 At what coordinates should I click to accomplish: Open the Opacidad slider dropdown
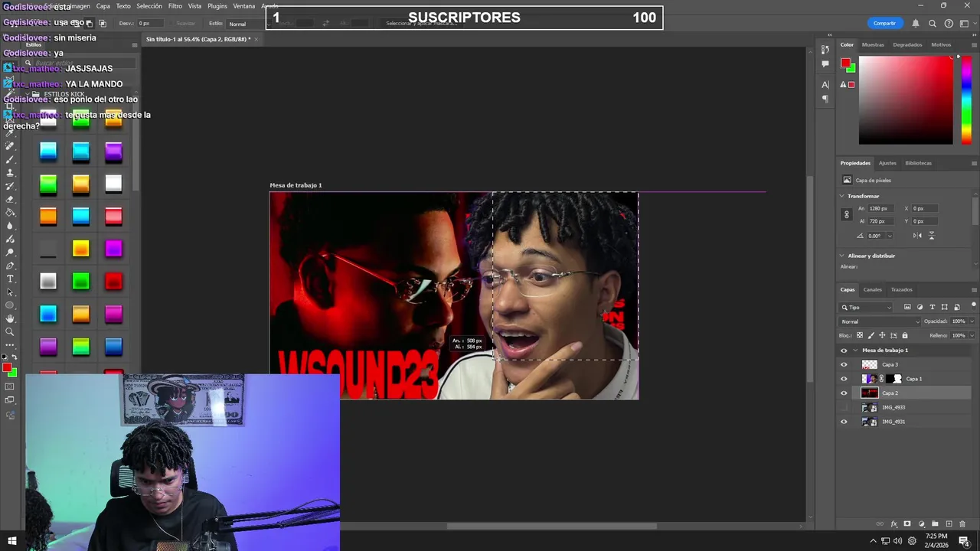click(x=972, y=321)
